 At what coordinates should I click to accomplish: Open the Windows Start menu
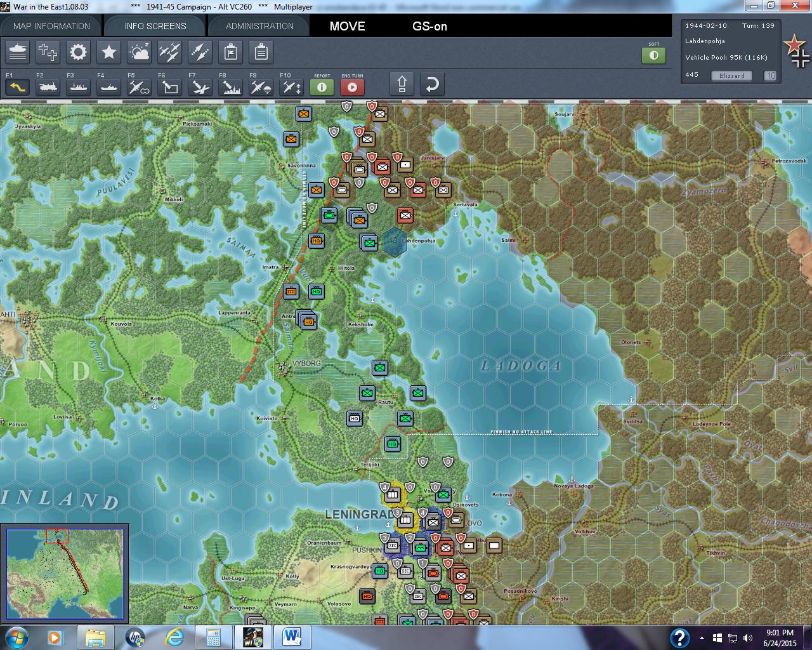(16, 637)
